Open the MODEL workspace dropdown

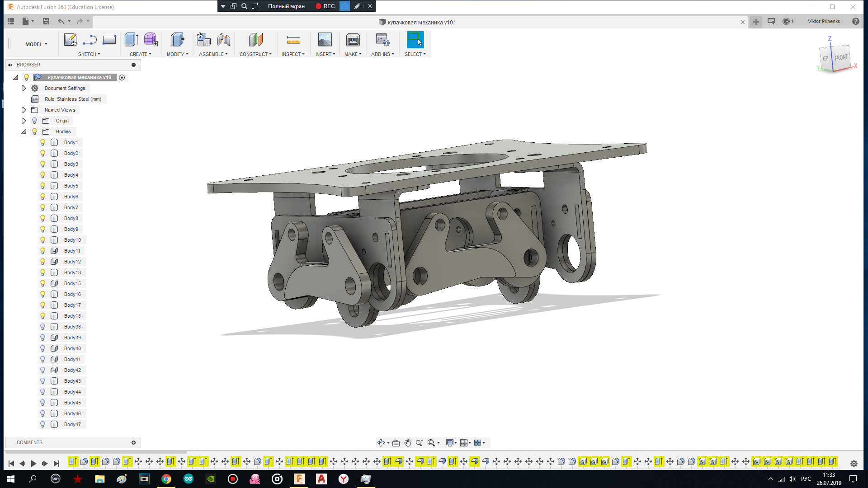pyautogui.click(x=36, y=44)
